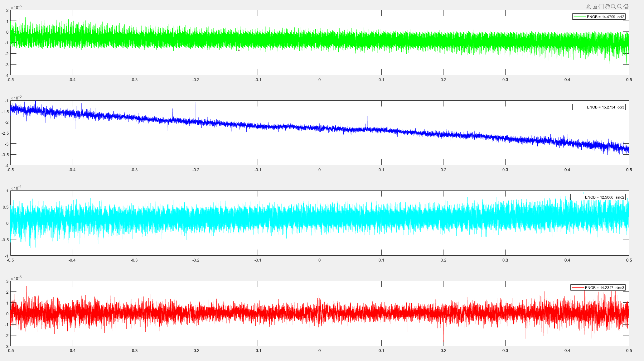Image resolution: width=644 pixels, height=361 pixels.
Task: Click the '-0.2' x-tick under the blue plot
Action: (x=196, y=170)
